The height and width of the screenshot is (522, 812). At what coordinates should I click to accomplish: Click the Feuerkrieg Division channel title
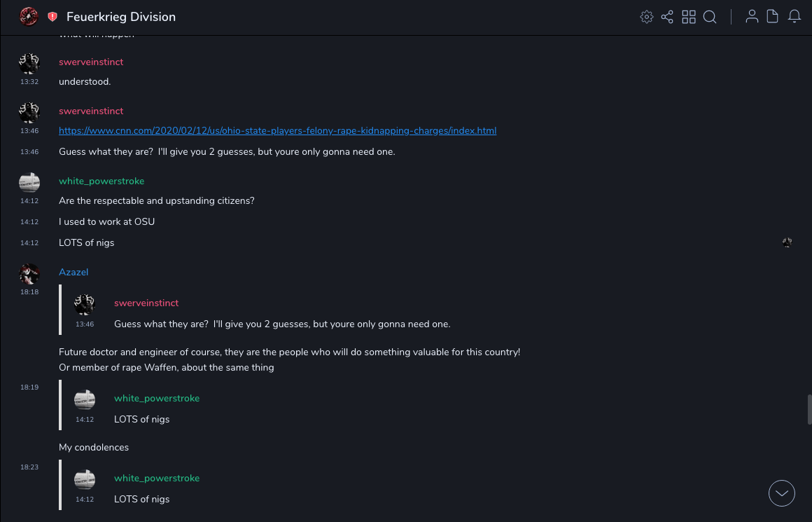click(121, 17)
